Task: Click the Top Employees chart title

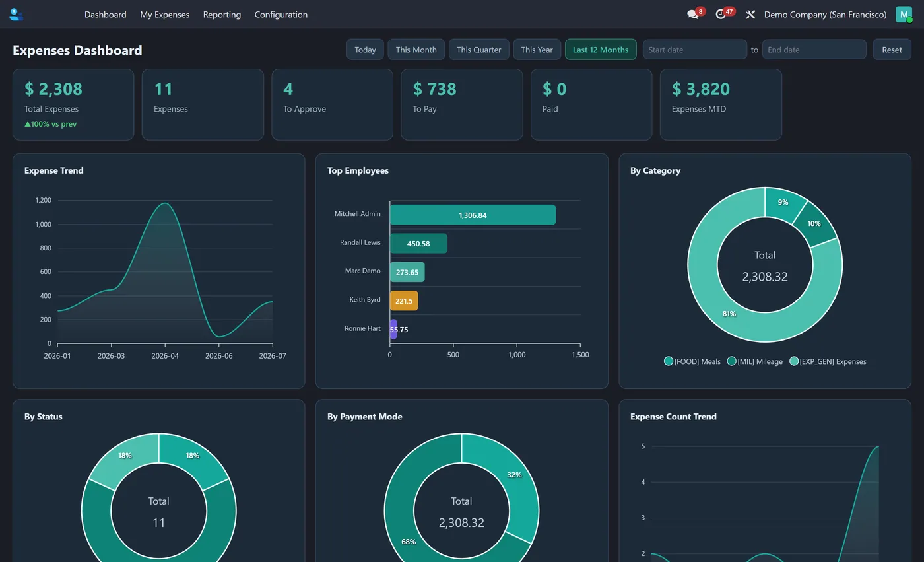Action: point(358,170)
